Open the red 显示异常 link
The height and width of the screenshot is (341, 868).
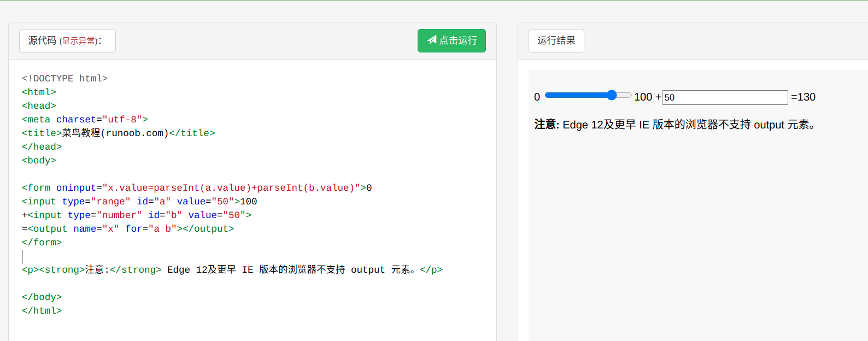coord(79,41)
